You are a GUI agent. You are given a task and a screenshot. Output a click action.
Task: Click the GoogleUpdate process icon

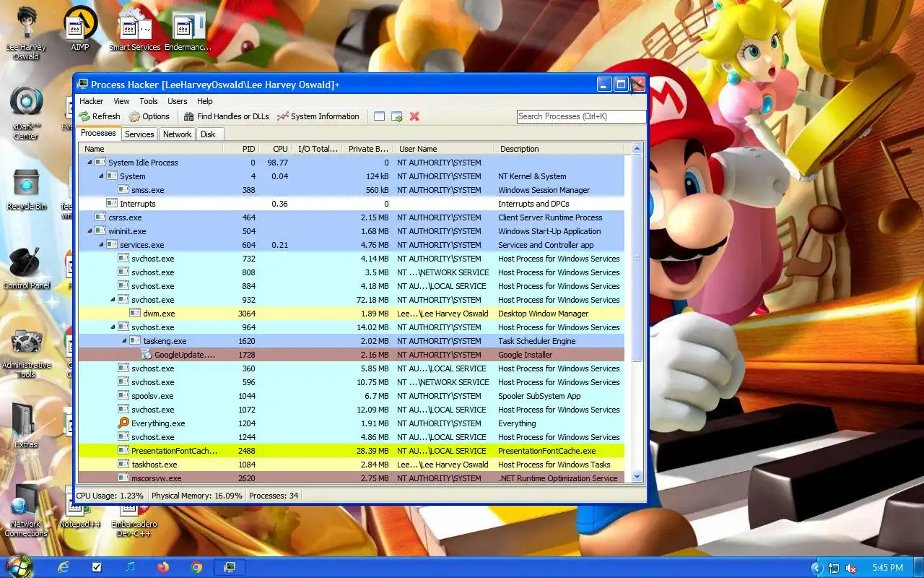point(147,355)
